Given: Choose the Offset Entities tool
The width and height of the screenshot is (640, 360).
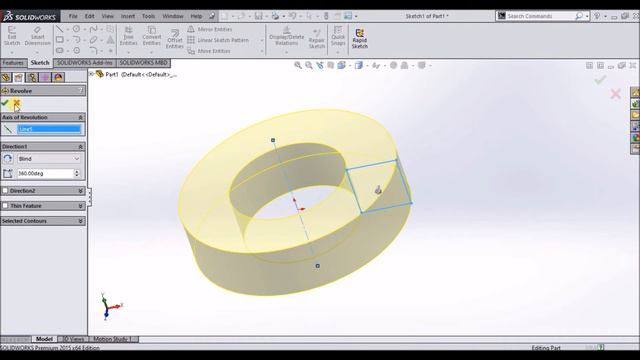Looking at the screenshot, I should 175,39.
